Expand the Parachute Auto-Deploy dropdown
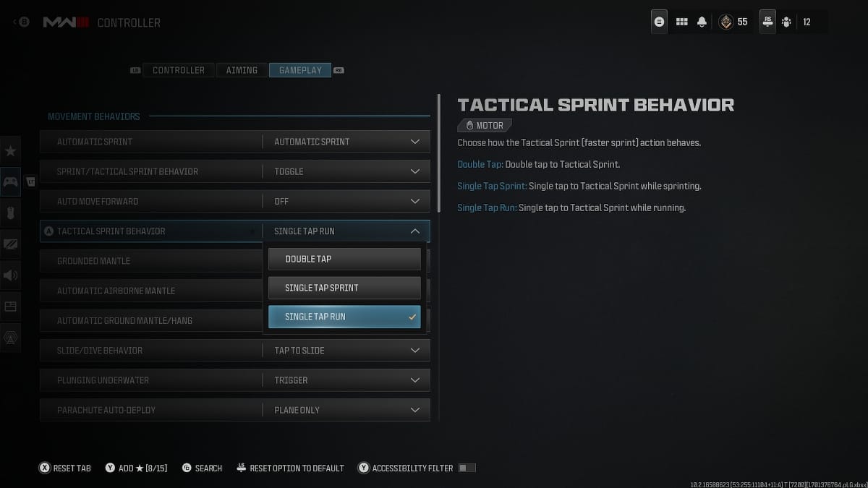The width and height of the screenshot is (868, 488). point(235,410)
